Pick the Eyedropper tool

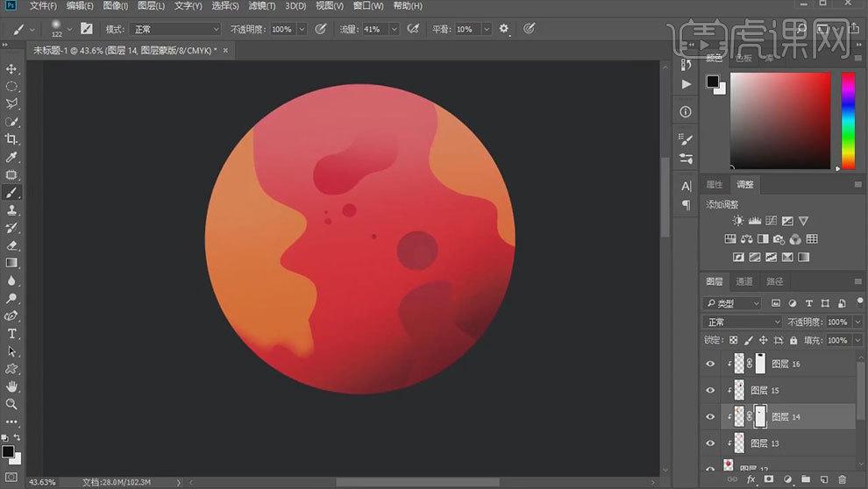(x=12, y=157)
